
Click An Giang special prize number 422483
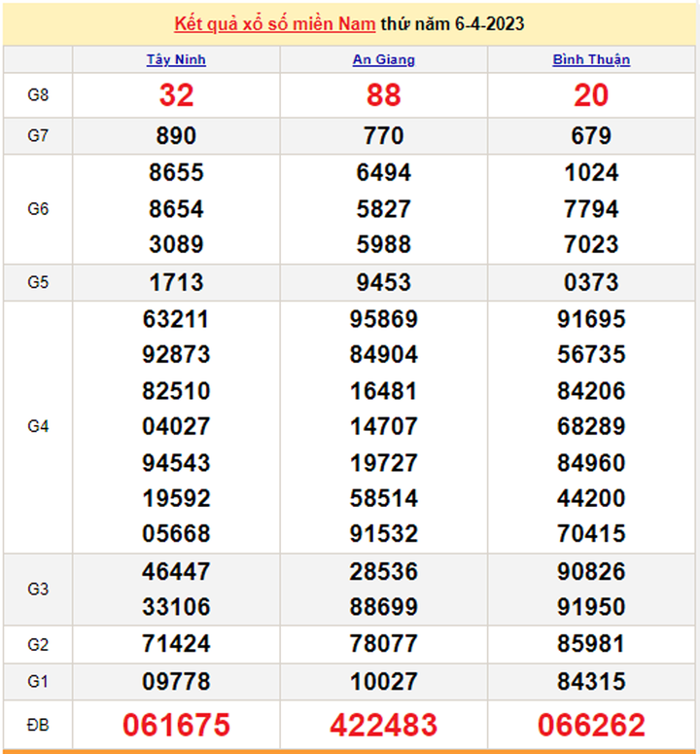[383, 725]
